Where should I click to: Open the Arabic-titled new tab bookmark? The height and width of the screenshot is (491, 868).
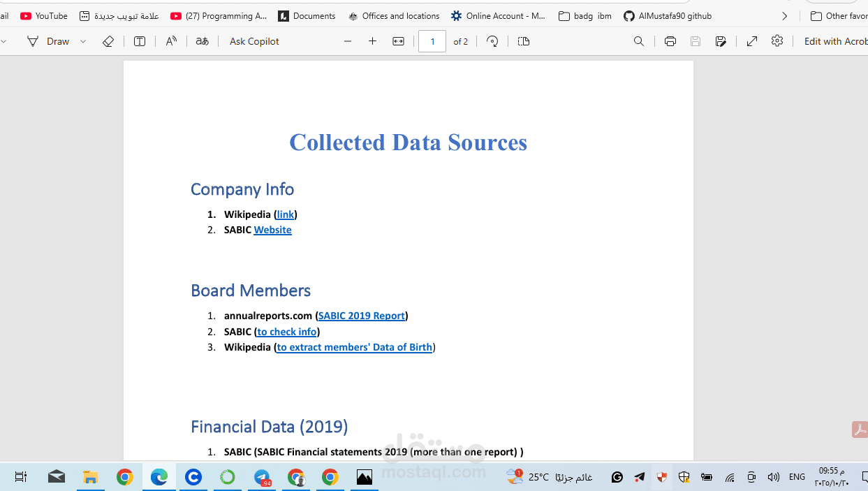coord(119,15)
